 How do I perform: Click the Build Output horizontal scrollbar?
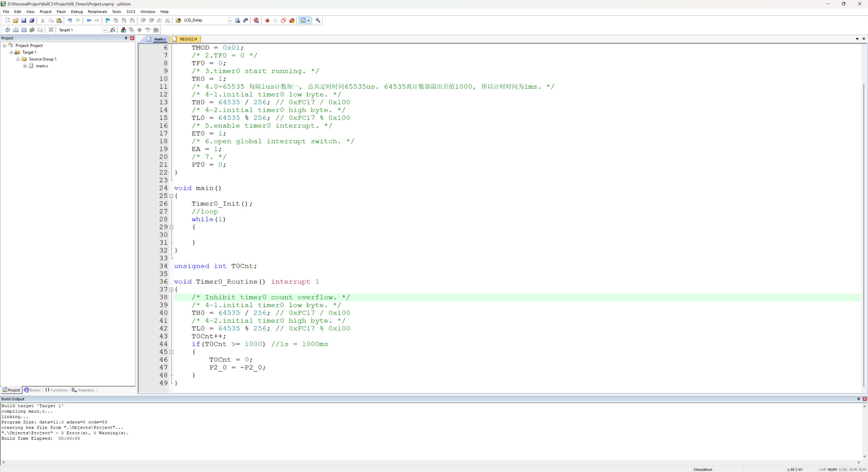tap(431, 462)
